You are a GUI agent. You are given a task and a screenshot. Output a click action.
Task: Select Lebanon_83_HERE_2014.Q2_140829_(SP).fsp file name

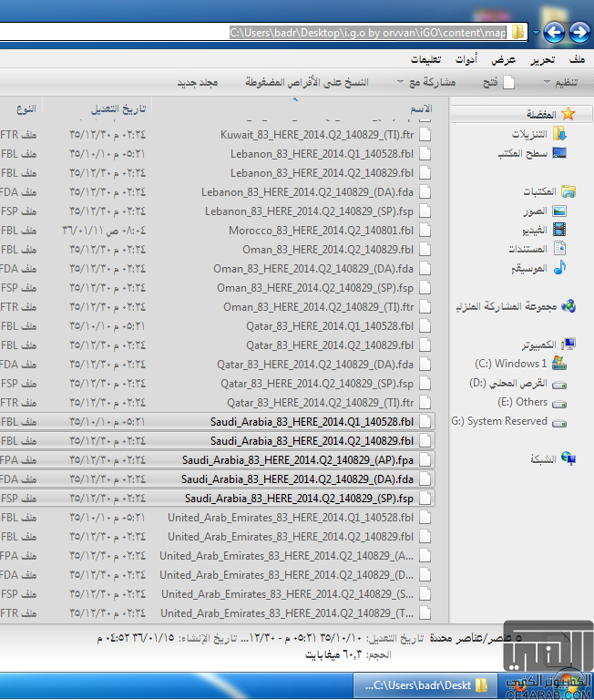point(309,211)
